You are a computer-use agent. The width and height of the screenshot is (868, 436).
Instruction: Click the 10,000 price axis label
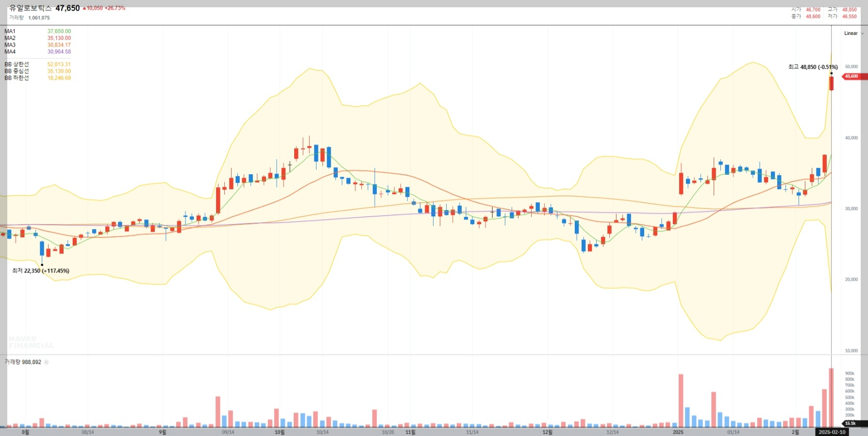(x=851, y=351)
